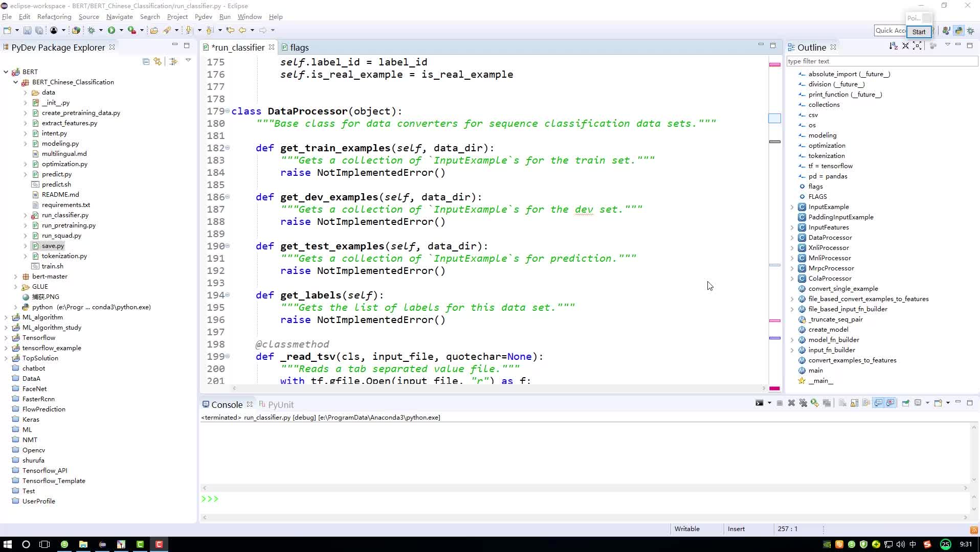Toggle Scroll Lock in Console toolbar
980x552 pixels.
[854, 403]
